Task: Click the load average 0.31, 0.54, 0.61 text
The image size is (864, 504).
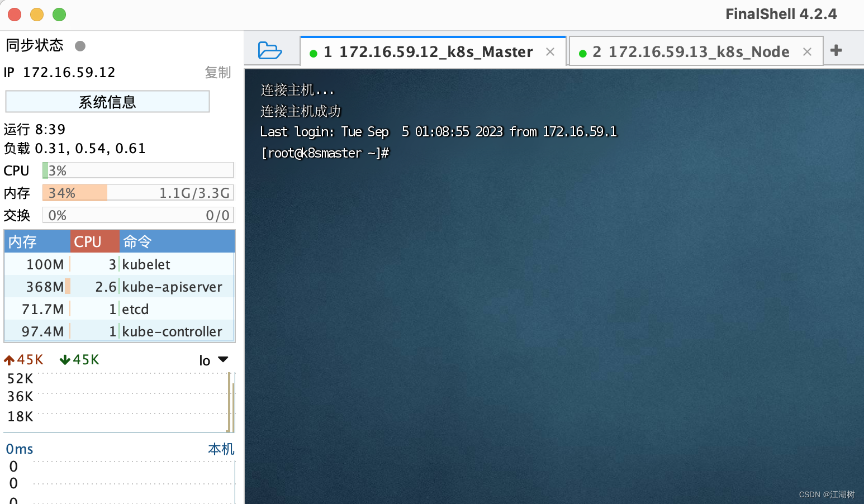Action: [75, 149]
